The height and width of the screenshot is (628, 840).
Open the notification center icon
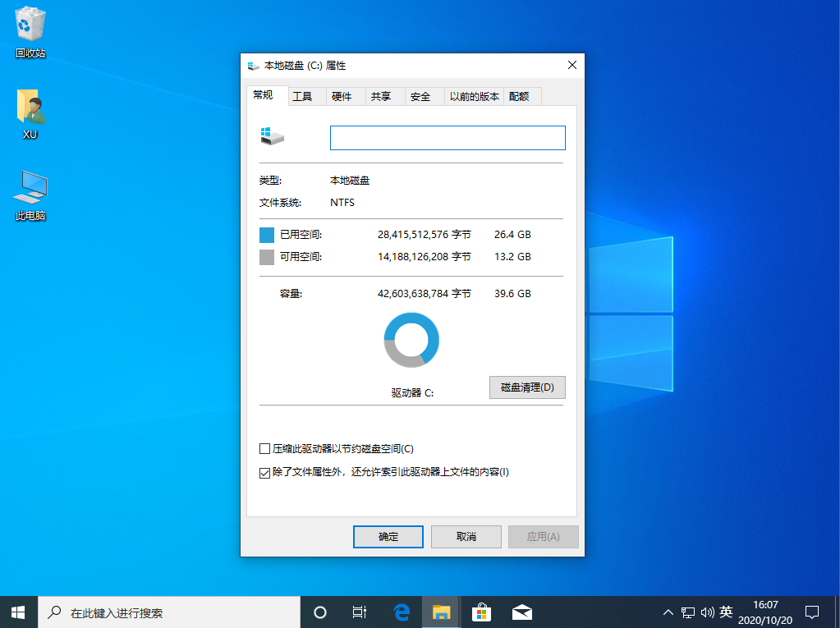coord(812,612)
